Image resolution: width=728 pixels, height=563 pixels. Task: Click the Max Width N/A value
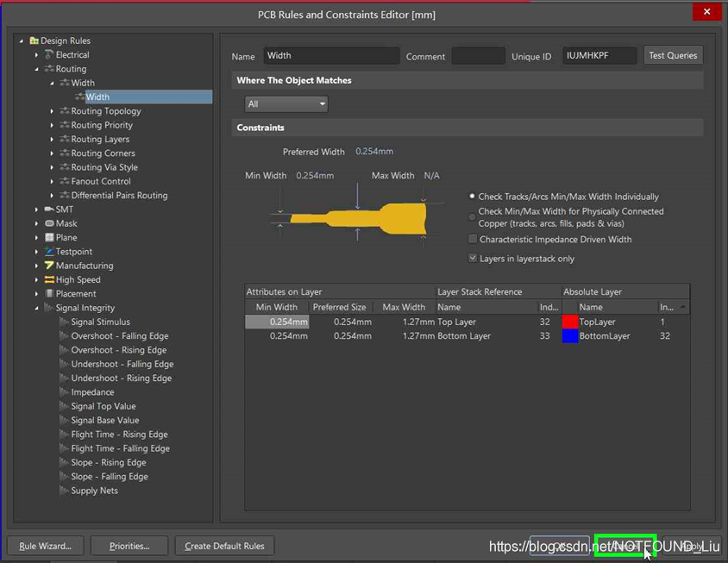coord(431,175)
